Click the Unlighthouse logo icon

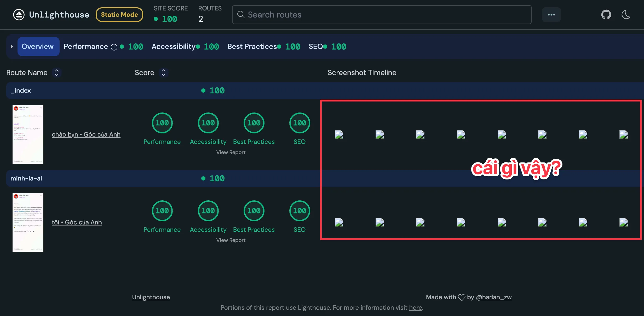(x=19, y=15)
